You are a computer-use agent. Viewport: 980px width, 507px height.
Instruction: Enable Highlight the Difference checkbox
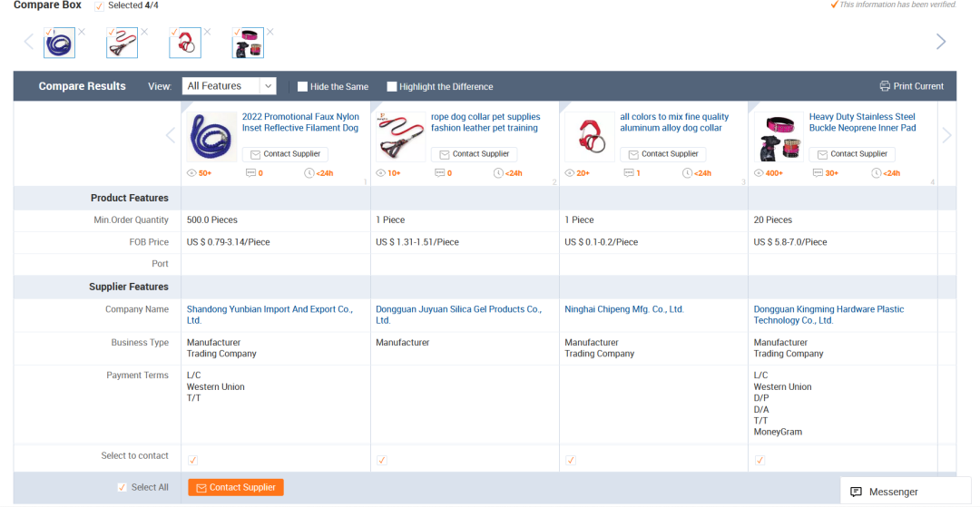pyautogui.click(x=392, y=87)
